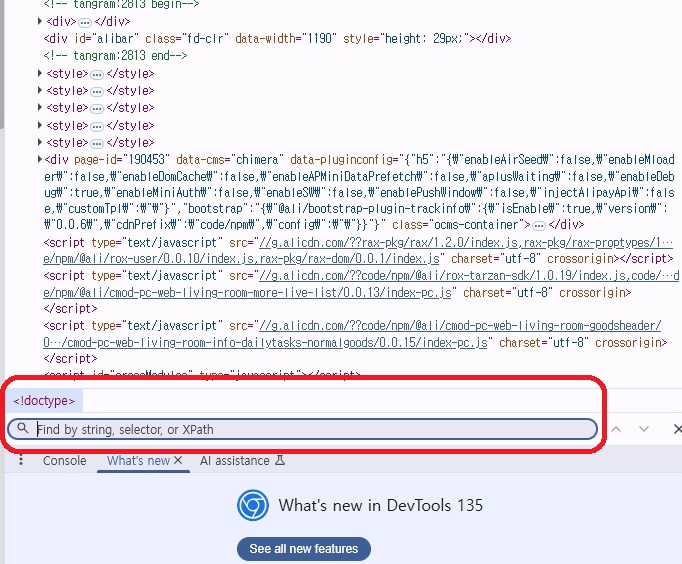Expand the collapsed div element above alibar
This screenshot has width=682, height=564.
(40, 21)
